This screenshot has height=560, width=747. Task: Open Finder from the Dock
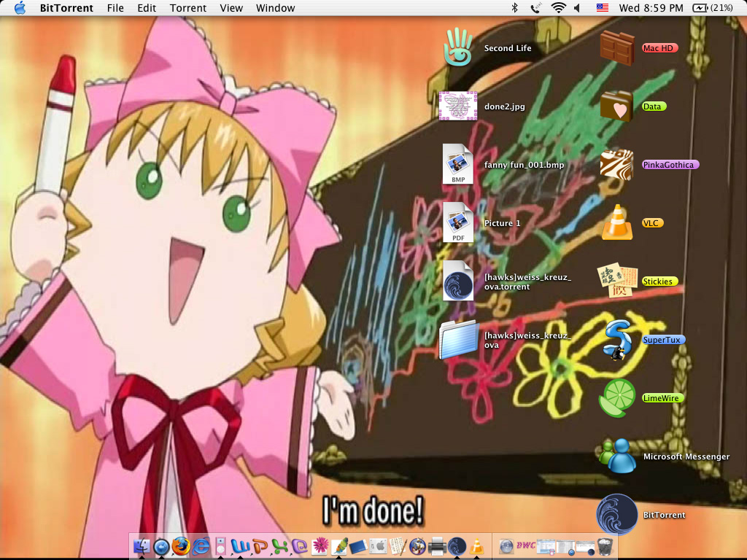point(142,545)
